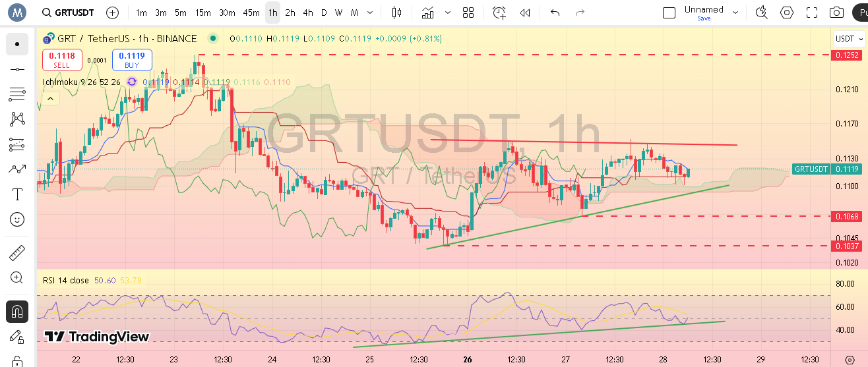The height and width of the screenshot is (367, 868).
Task: Activate the zoom in magnifier tool
Action: 17,278
